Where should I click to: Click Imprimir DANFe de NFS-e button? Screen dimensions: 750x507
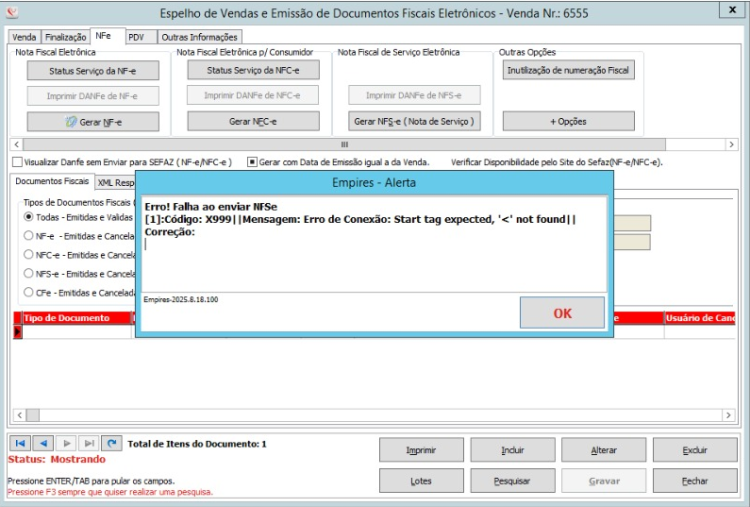(x=414, y=95)
